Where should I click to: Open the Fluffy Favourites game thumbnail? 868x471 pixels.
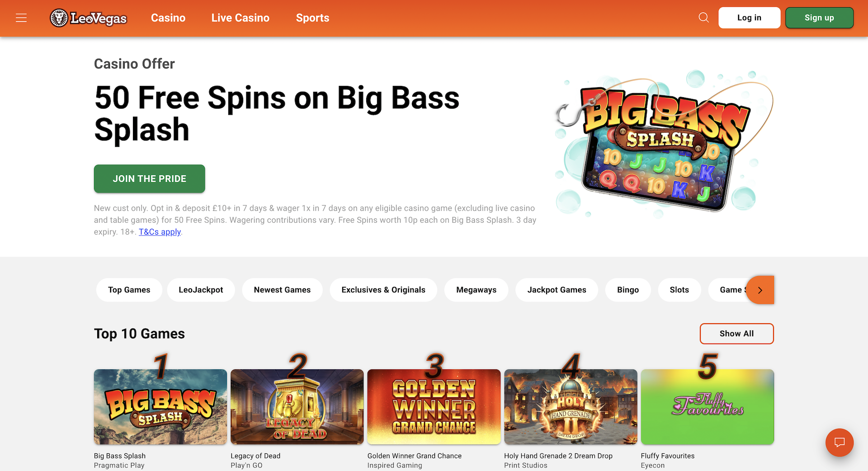[x=708, y=407]
